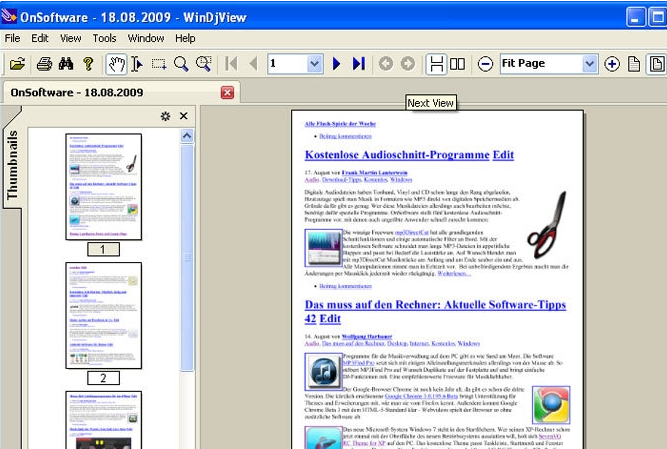Click the Google Chrome logo image
Screen dimensions: 667x449
(x=551, y=405)
